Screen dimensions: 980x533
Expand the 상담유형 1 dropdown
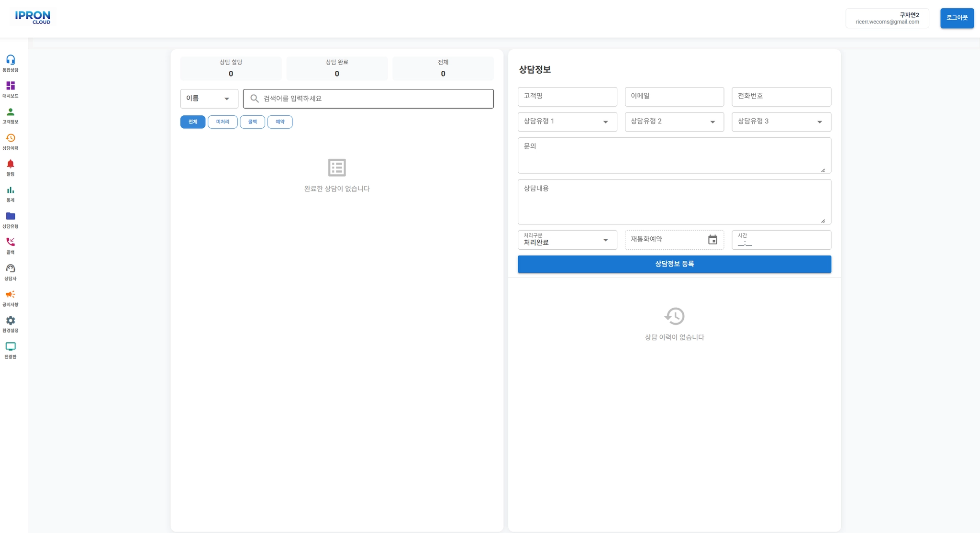pos(567,122)
